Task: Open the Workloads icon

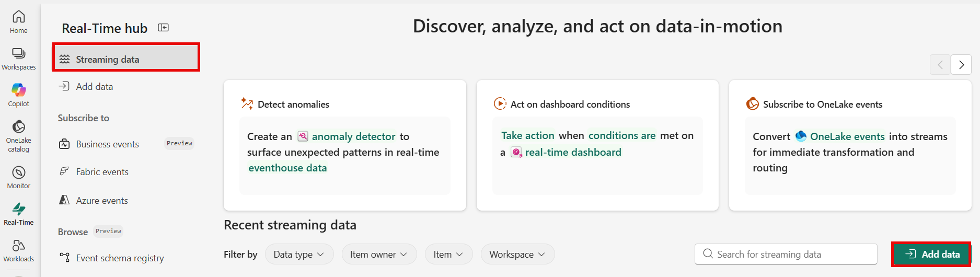Action: 19,250
